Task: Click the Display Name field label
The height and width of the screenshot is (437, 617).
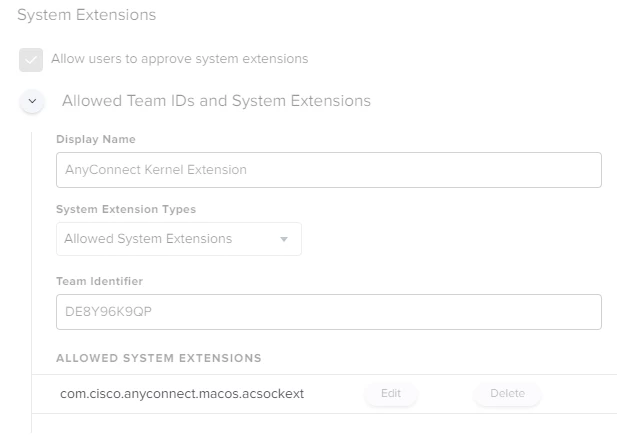Action: tap(96, 139)
